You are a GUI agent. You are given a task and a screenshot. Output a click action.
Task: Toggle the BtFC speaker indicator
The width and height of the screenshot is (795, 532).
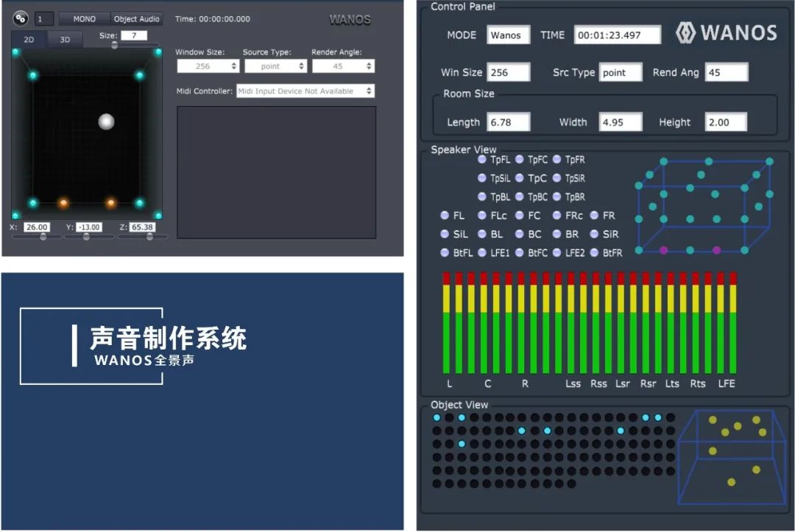519,252
